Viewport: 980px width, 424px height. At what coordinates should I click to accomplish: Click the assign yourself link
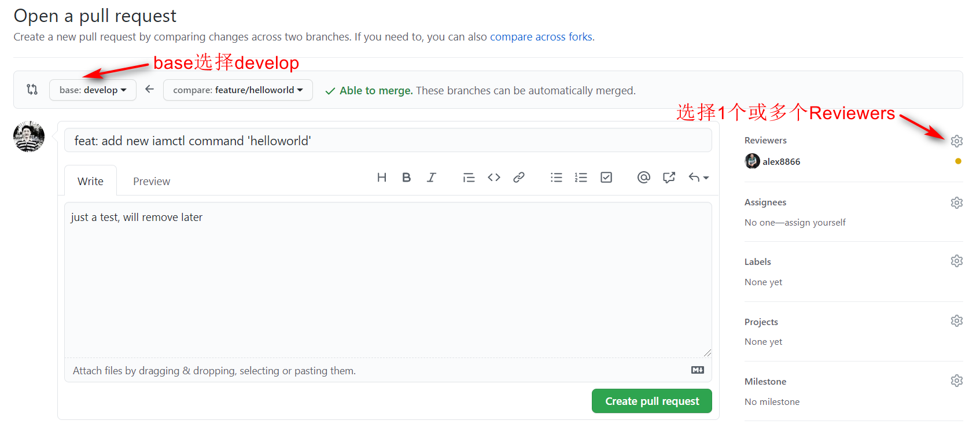point(815,223)
